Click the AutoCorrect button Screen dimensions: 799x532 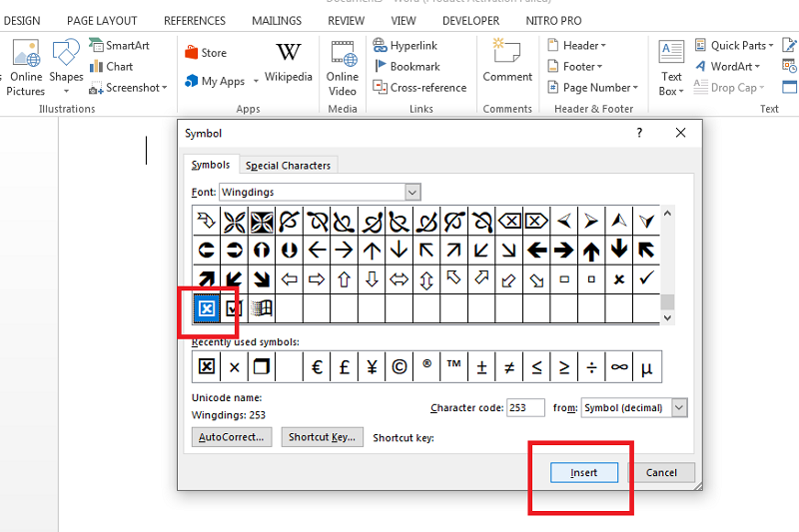232,437
